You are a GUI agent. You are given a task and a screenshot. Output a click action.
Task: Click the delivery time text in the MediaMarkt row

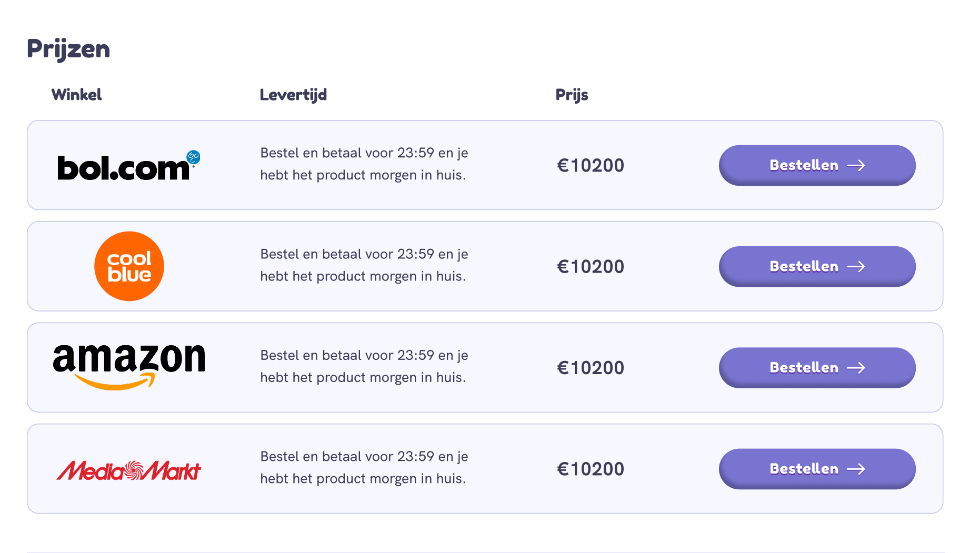tap(364, 467)
